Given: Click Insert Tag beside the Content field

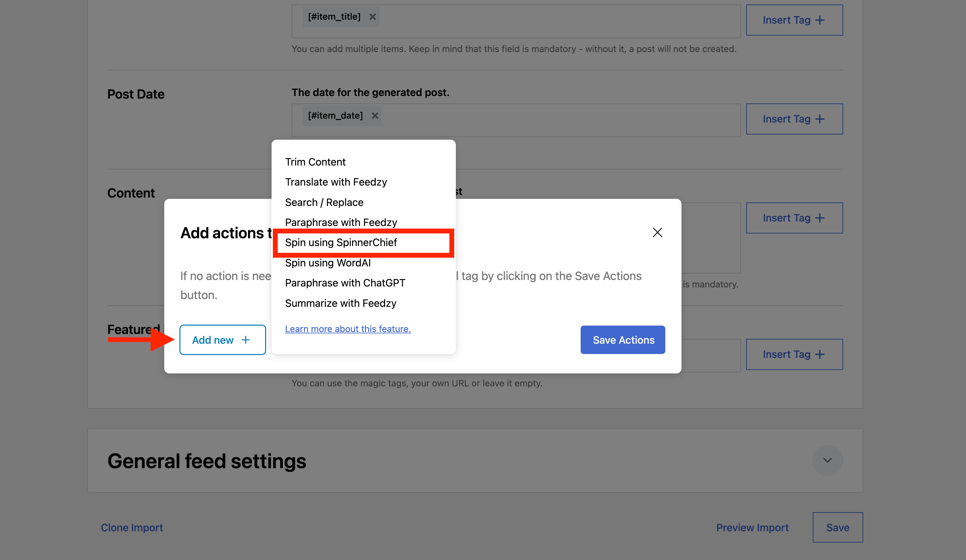Looking at the screenshot, I should click(794, 218).
